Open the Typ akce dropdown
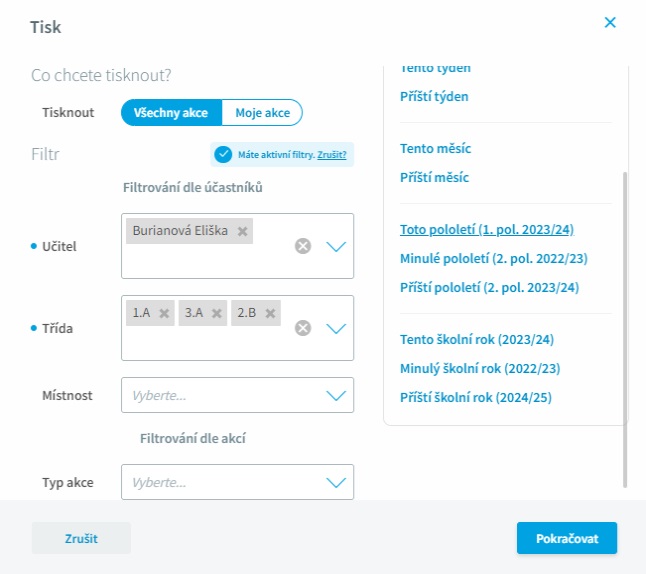The width and height of the screenshot is (646, 574). coord(335,482)
